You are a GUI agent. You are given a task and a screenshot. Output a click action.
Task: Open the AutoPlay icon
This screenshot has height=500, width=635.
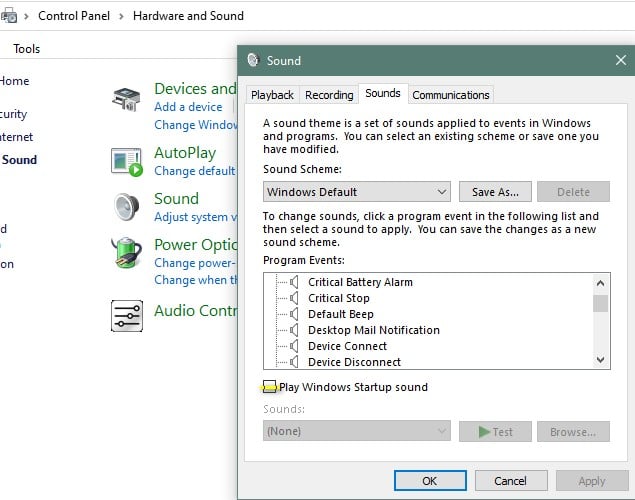pyautogui.click(x=126, y=161)
